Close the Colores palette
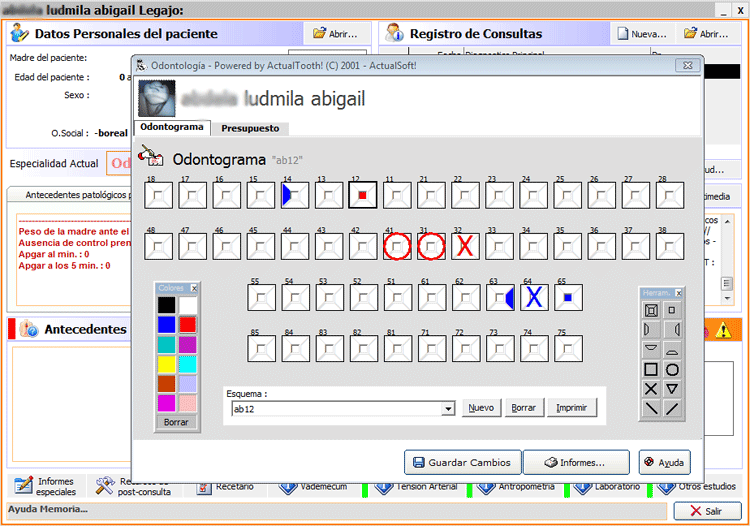The width and height of the screenshot is (750, 526). coord(195,288)
